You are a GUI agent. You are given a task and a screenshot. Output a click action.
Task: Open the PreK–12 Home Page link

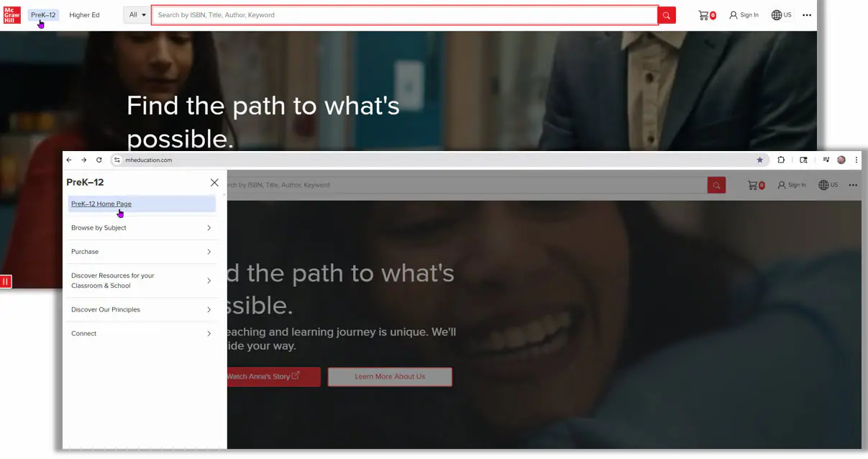click(101, 204)
